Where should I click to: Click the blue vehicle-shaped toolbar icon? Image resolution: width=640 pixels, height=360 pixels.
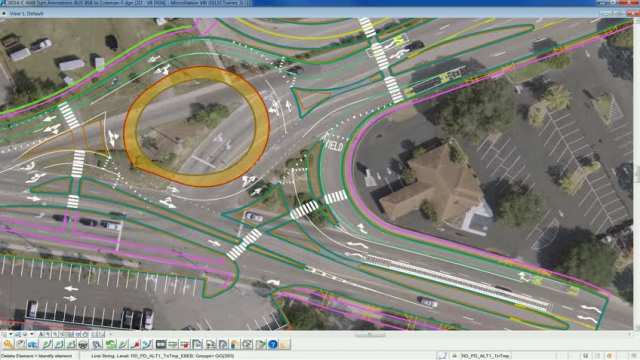(33, 344)
